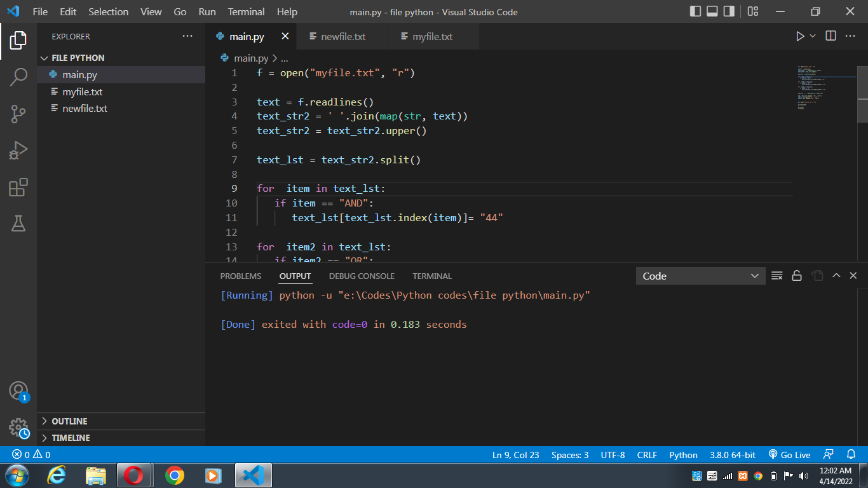Viewport: 868px width, 488px height.
Task: Select the Python 3.8.0 64-bit interpreter
Action: [732, 454]
